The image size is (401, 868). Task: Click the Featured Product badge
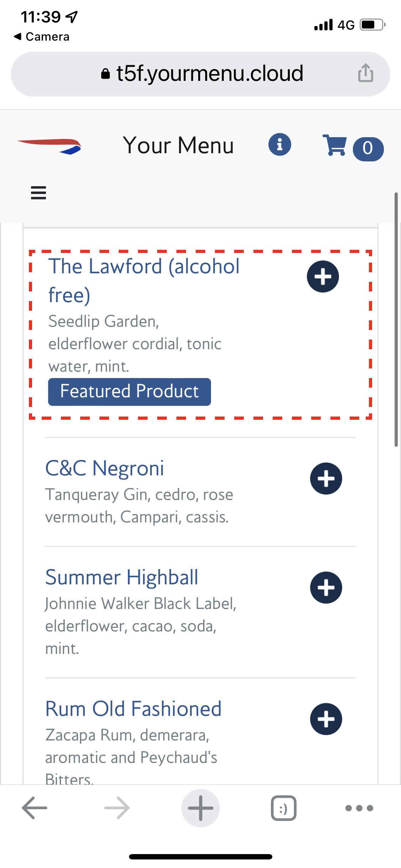[x=129, y=392]
